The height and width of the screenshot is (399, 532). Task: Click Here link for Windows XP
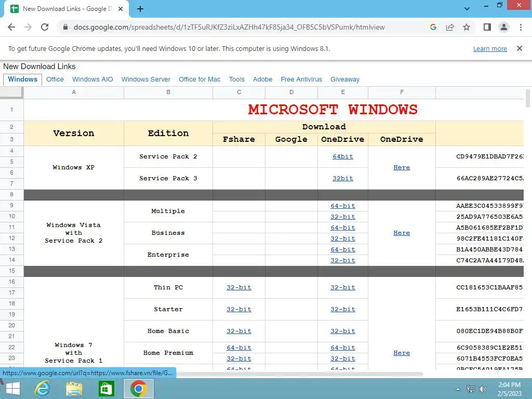402,167
